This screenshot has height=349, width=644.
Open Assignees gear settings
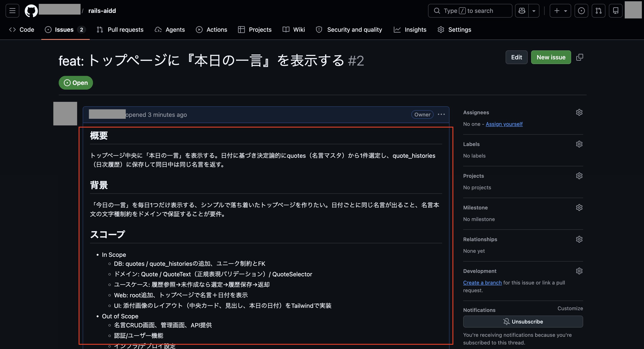point(579,112)
